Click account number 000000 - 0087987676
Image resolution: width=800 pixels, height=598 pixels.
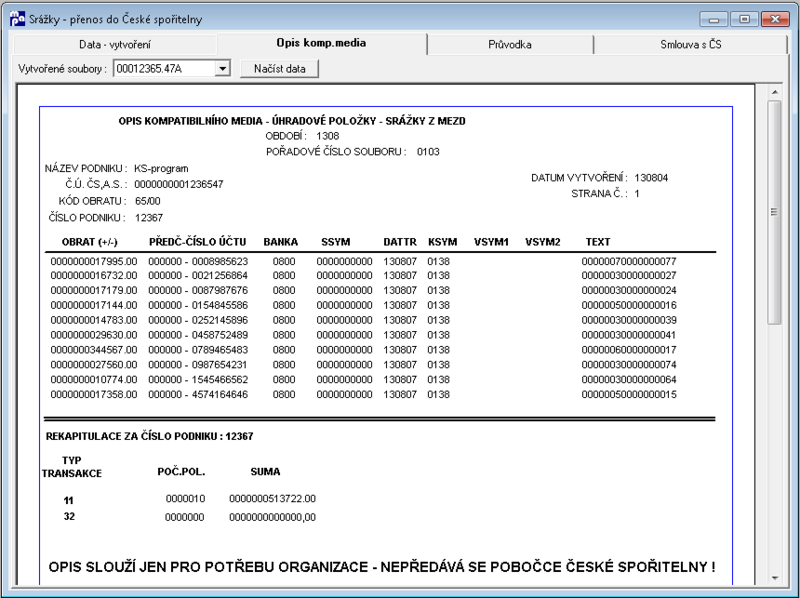coord(198,290)
